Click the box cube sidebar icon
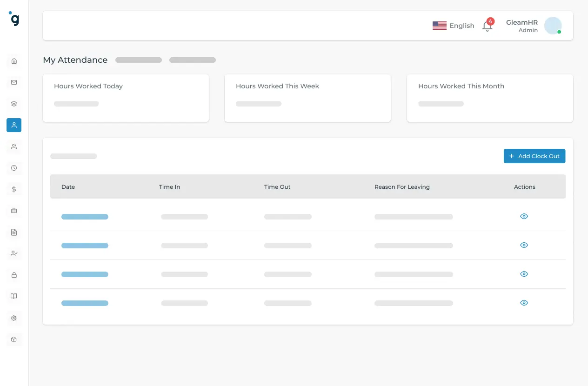Image resolution: width=588 pixels, height=386 pixels. [14, 339]
